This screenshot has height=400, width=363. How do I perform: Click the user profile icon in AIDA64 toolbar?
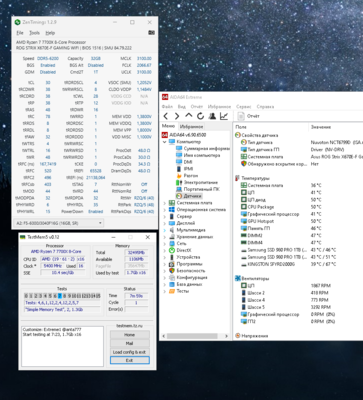coord(212,116)
